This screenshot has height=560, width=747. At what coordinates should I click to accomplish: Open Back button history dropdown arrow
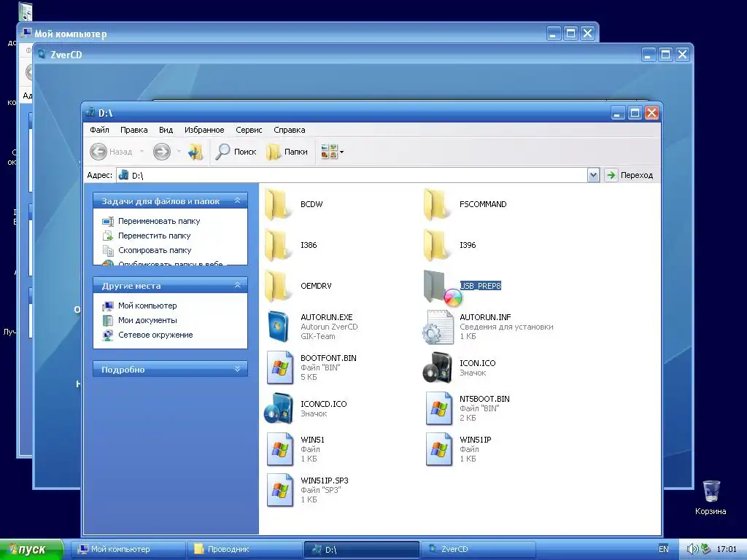[x=142, y=152]
